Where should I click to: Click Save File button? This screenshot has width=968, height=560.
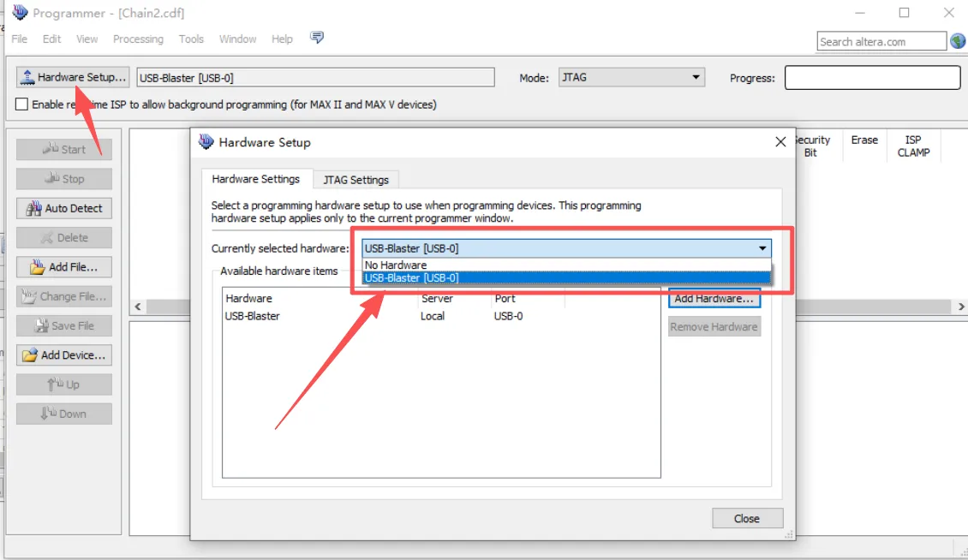tap(64, 325)
